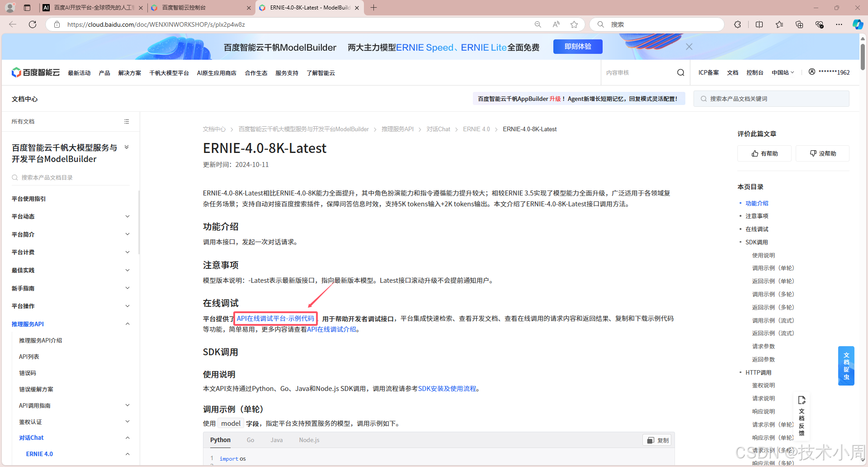Click the page vertical scrollbar thumb
This screenshot has height=467, width=868.
(x=863, y=57)
